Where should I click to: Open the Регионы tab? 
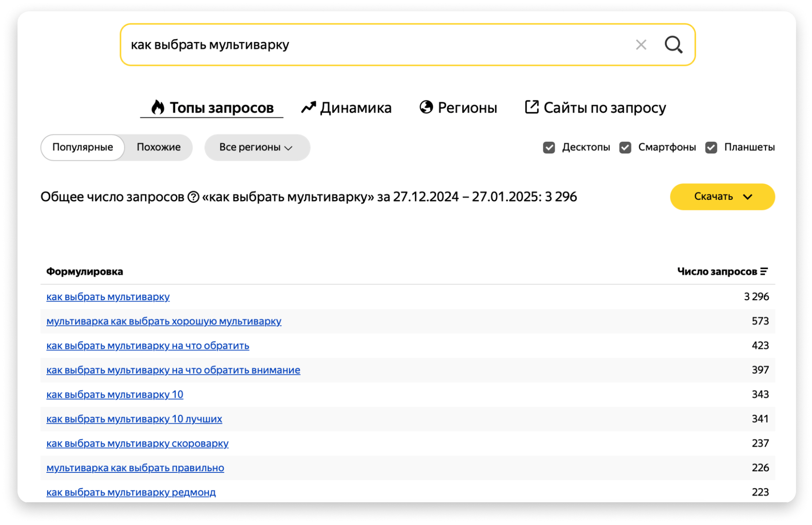coord(467,108)
